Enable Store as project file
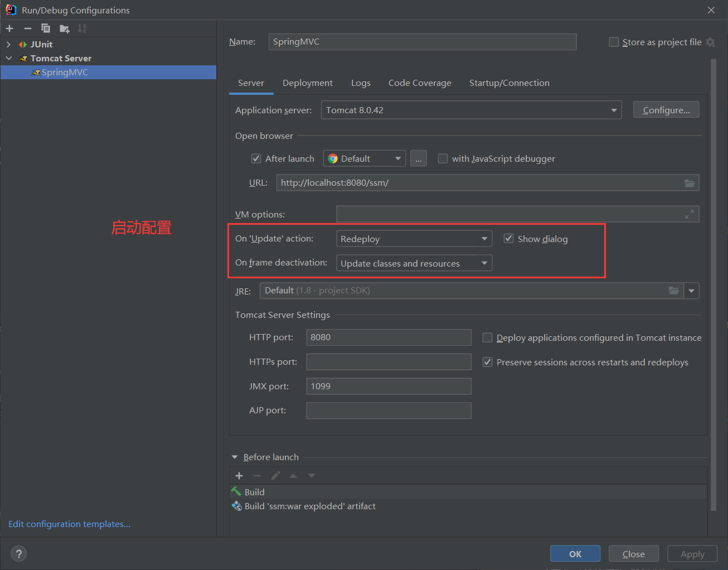This screenshot has height=570, width=728. point(614,42)
